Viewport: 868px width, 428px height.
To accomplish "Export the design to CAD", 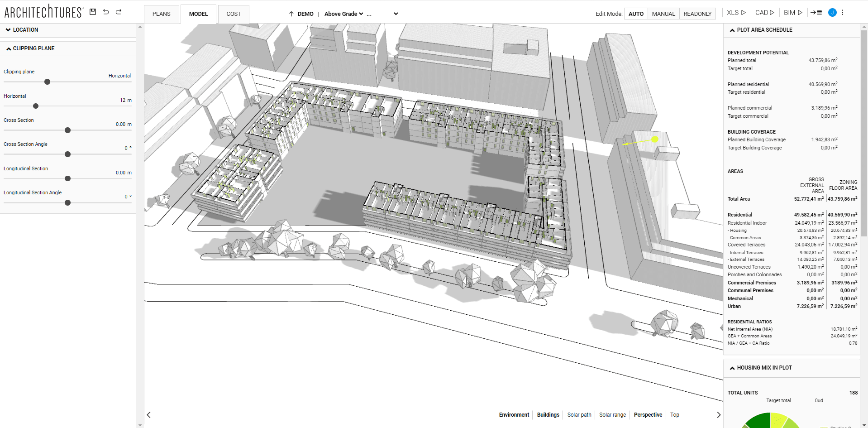I will coord(764,12).
